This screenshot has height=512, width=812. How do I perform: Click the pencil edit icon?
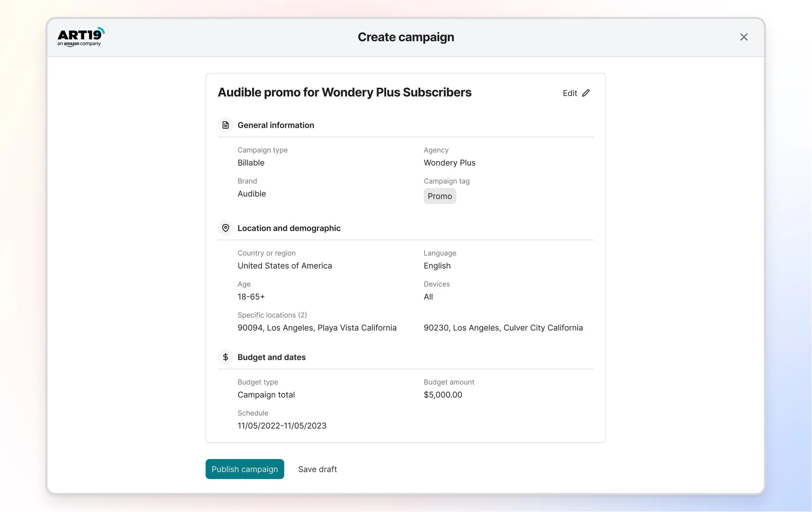586,93
